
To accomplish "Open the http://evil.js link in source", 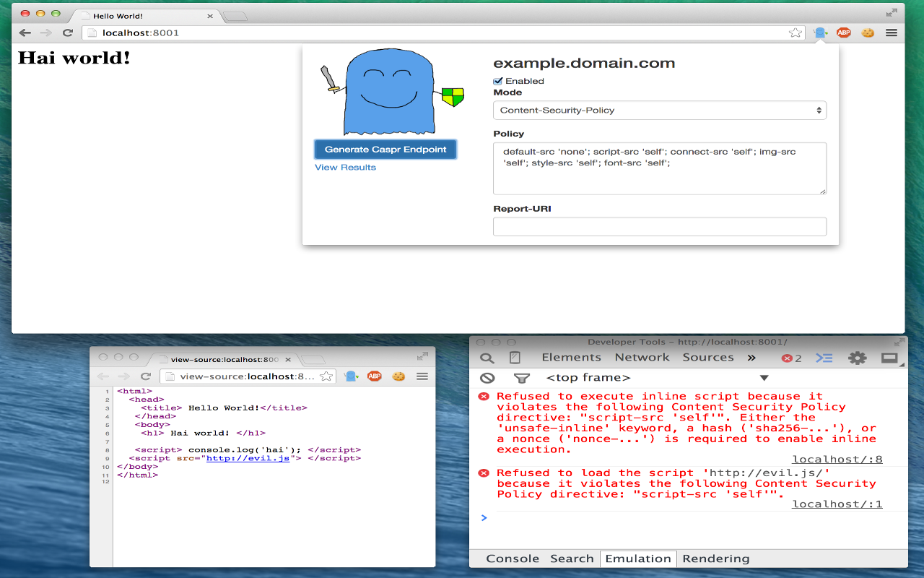I will pos(248,458).
